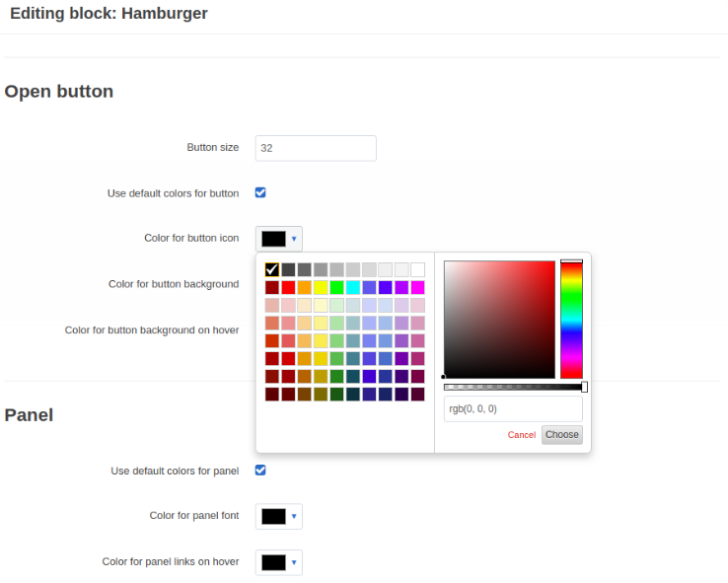Choose the bright yellow palette swatch
This screenshot has height=583, width=728.
321,287
